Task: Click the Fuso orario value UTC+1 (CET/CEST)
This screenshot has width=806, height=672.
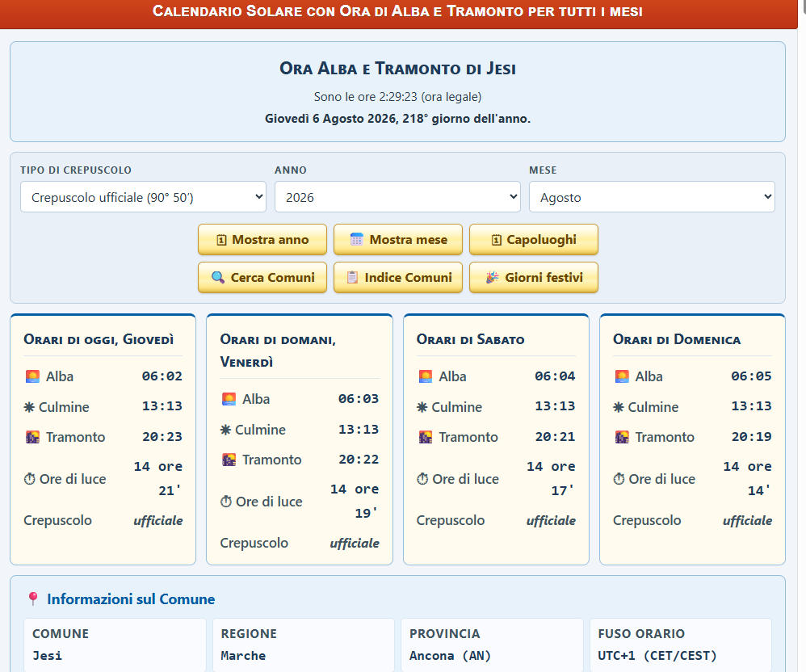Action: click(x=657, y=656)
